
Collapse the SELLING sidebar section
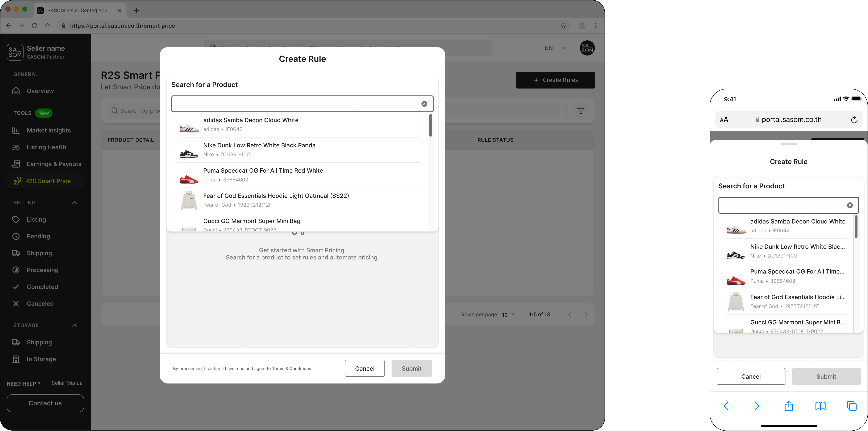tap(75, 203)
